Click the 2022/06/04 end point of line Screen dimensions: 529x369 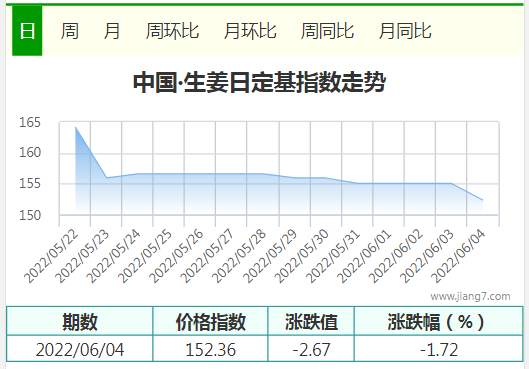(x=483, y=200)
